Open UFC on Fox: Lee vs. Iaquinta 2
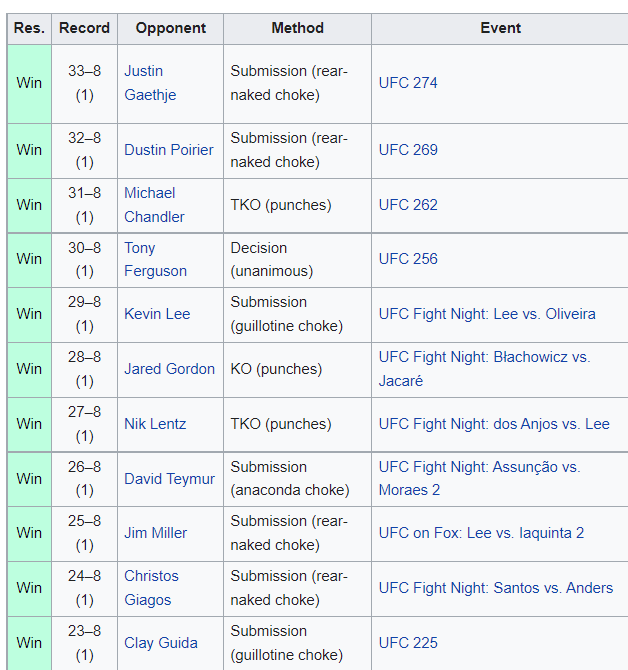The width and height of the screenshot is (628, 670). pos(481,533)
